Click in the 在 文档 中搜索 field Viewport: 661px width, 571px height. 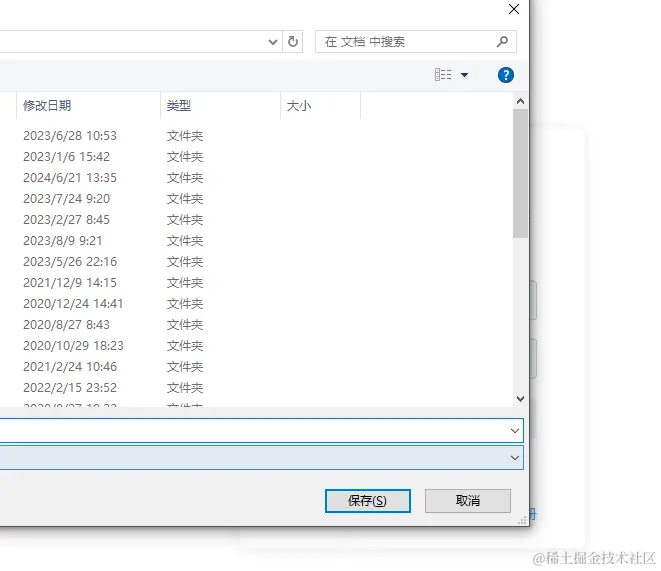point(405,42)
